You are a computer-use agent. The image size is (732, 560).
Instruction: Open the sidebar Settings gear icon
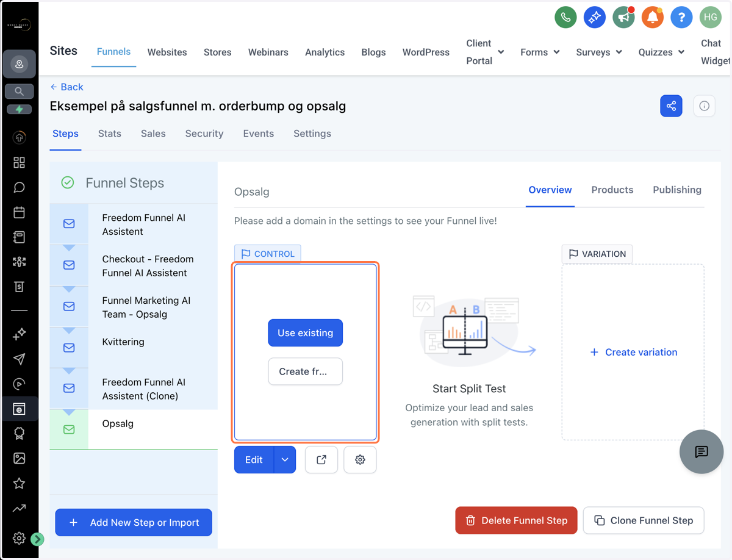tap(19, 538)
